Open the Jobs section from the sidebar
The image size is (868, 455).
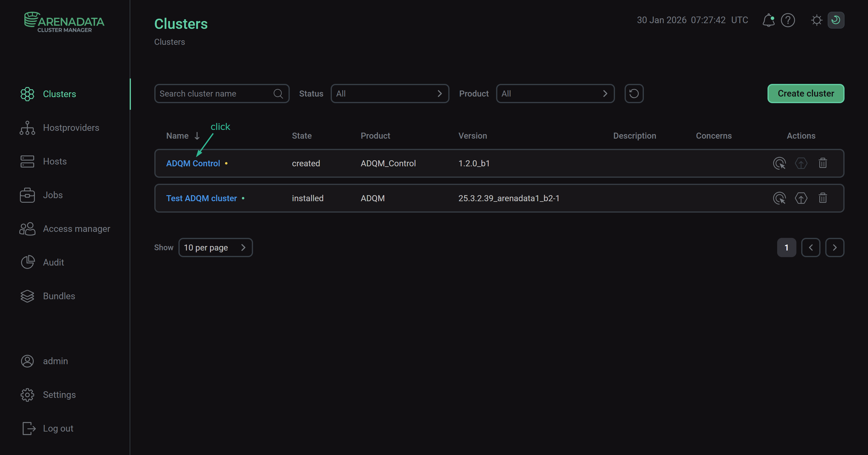point(53,195)
